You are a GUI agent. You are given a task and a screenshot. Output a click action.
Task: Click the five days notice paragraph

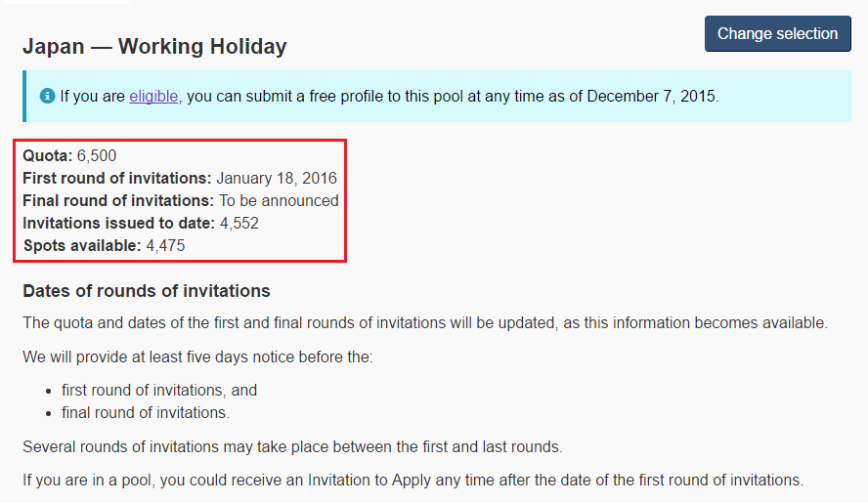197,356
